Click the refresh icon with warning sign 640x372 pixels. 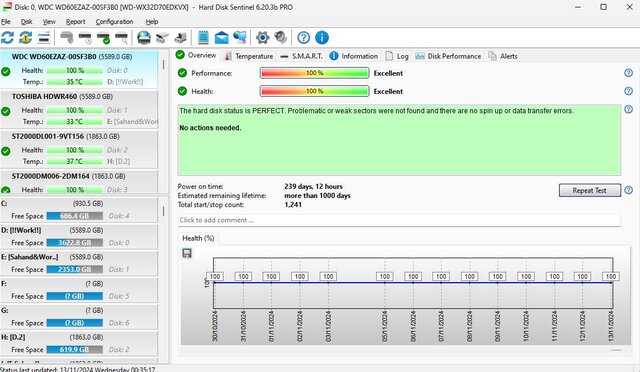click(x=25, y=38)
